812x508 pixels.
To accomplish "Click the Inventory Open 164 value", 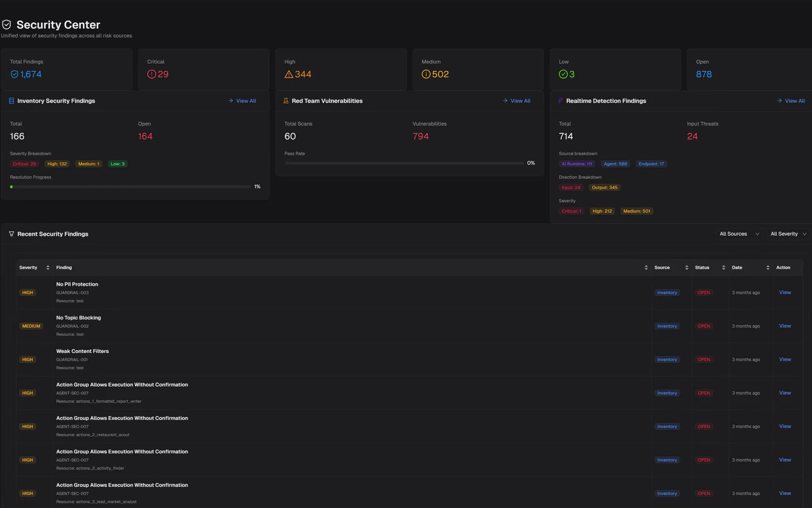I will pos(145,136).
